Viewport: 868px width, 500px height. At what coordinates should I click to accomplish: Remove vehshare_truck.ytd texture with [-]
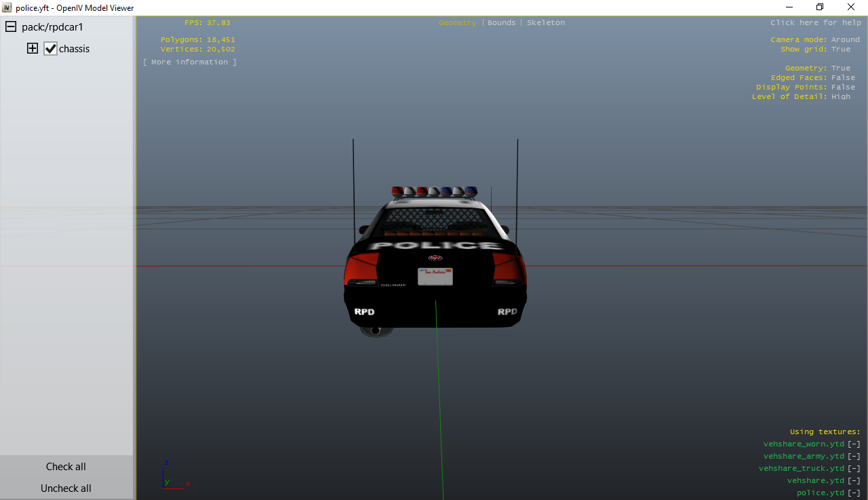[854, 469]
